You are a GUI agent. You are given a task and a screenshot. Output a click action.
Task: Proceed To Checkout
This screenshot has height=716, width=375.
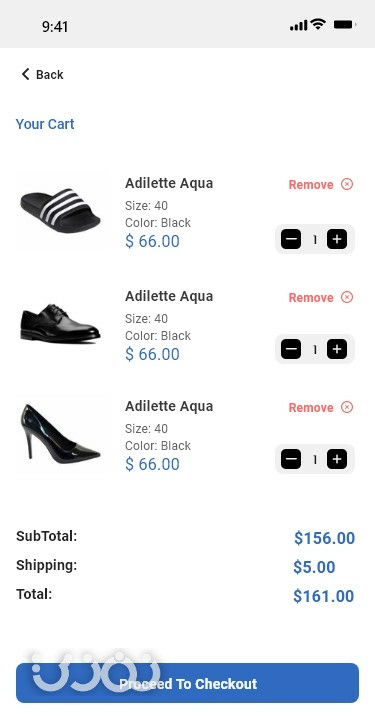pos(187,683)
